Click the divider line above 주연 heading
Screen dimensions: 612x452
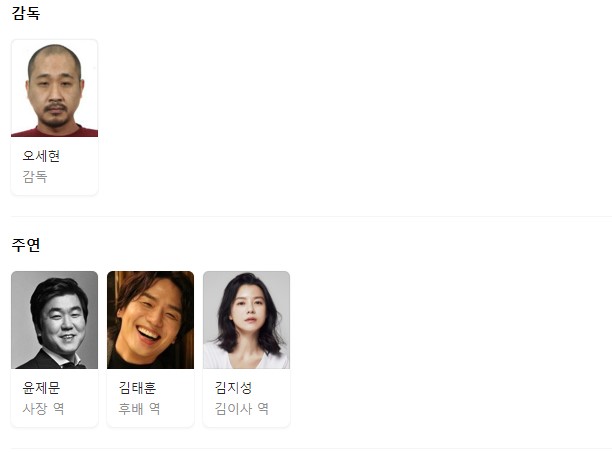pyautogui.click(x=311, y=216)
